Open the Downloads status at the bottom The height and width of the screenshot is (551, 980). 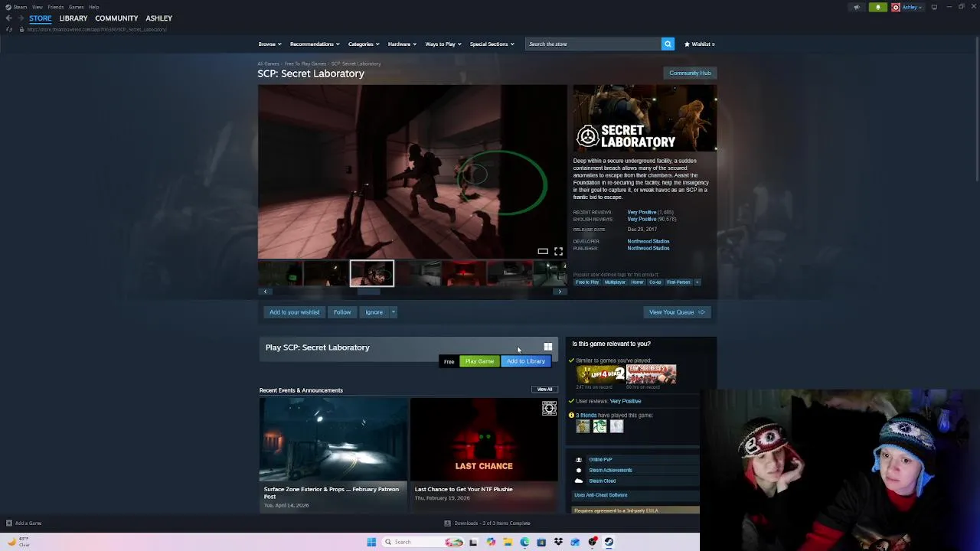pos(487,523)
